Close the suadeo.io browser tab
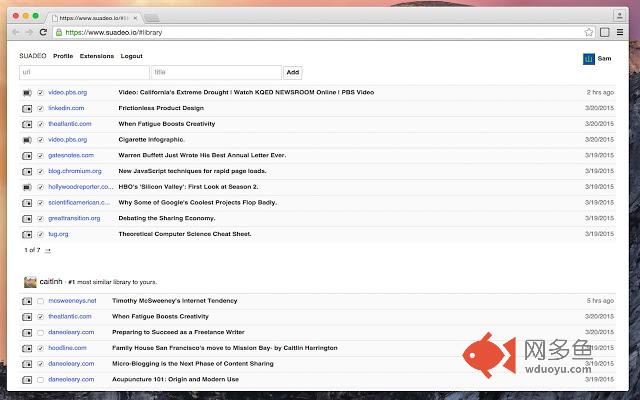640x400 pixels. click(135, 18)
